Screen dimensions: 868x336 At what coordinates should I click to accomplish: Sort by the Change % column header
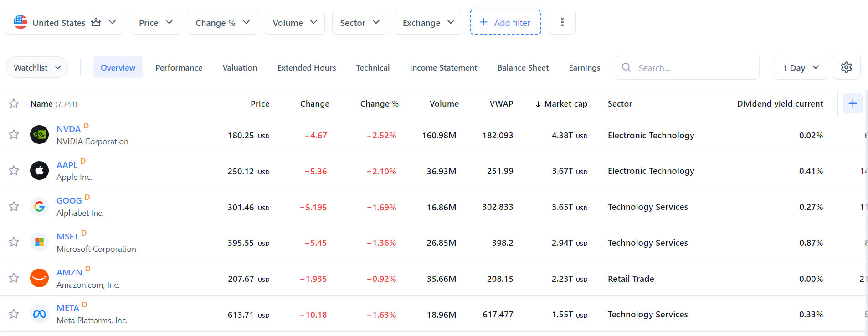(379, 104)
